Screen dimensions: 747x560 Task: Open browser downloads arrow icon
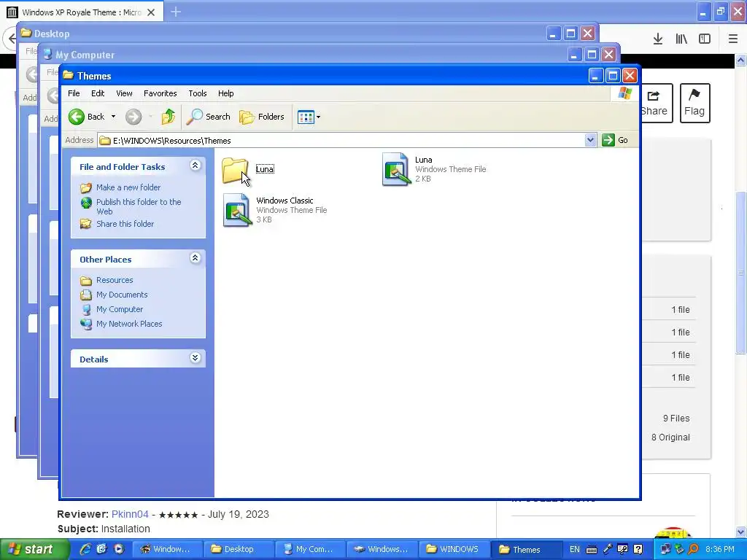pyautogui.click(x=658, y=39)
